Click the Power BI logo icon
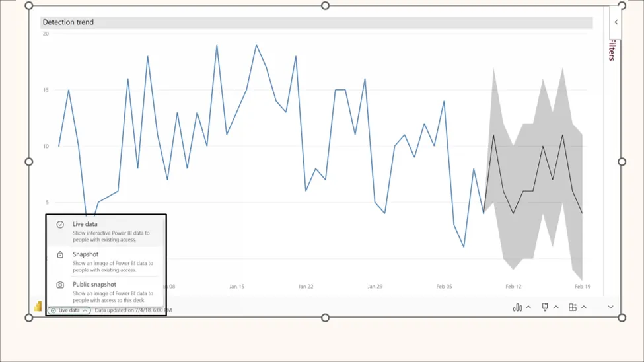 [38, 307]
